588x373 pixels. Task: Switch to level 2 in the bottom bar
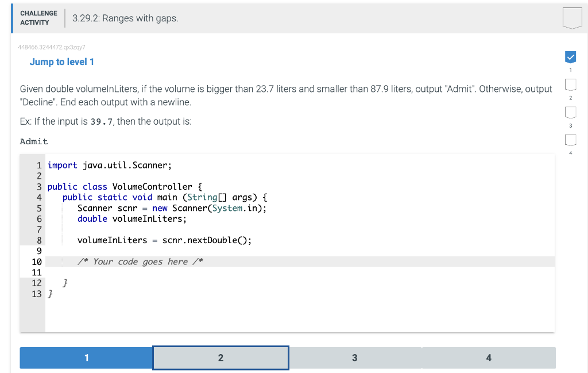220,357
